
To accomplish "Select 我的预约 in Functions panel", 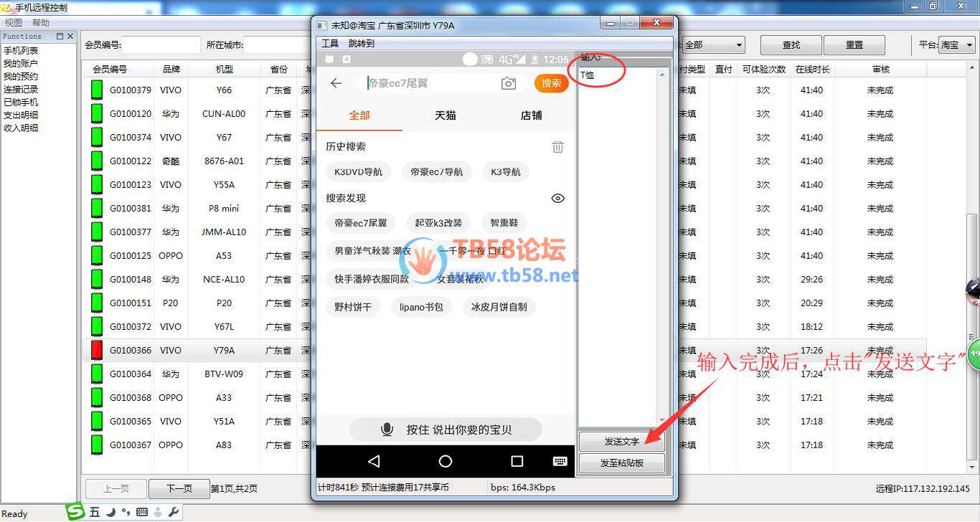I will (x=21, y=77).
